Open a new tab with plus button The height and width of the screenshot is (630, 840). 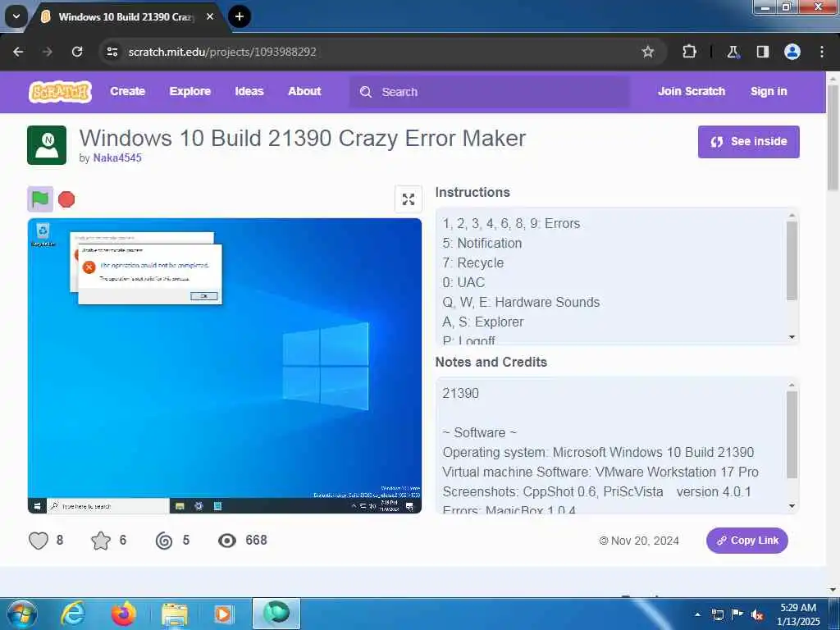tap(240, 16)
